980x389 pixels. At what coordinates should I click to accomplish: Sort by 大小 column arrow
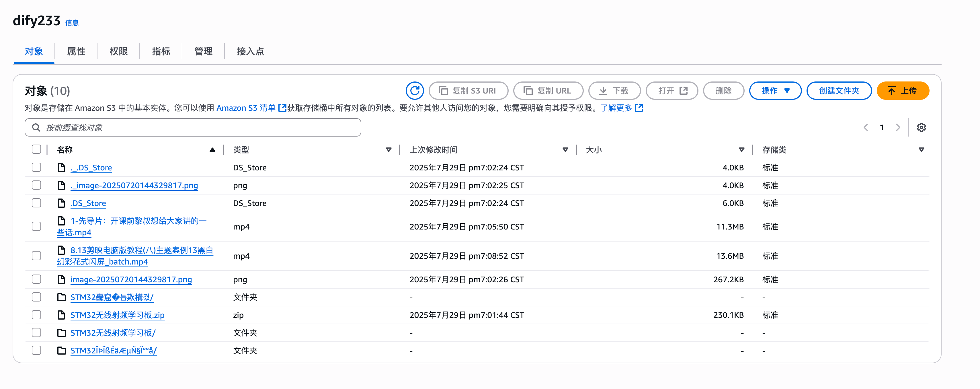tap(741, 149)
